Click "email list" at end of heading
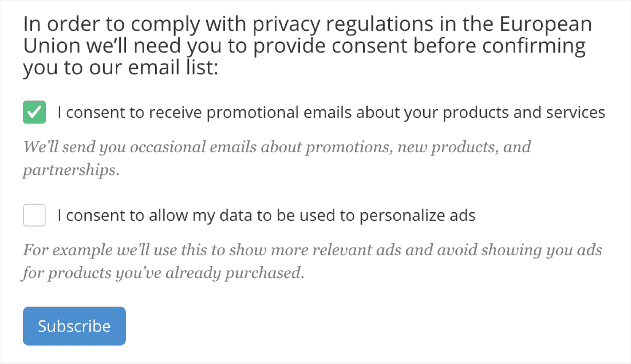This screenshot has height=364, width=631. pos(172,68)
